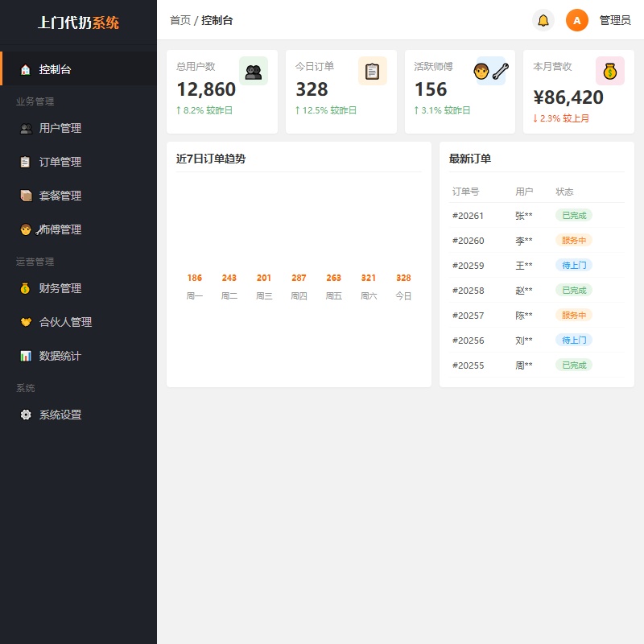Click the 近7日订单趋势 chart title
The height and width of the screenshot is (644, 644).
coord(211,159)
